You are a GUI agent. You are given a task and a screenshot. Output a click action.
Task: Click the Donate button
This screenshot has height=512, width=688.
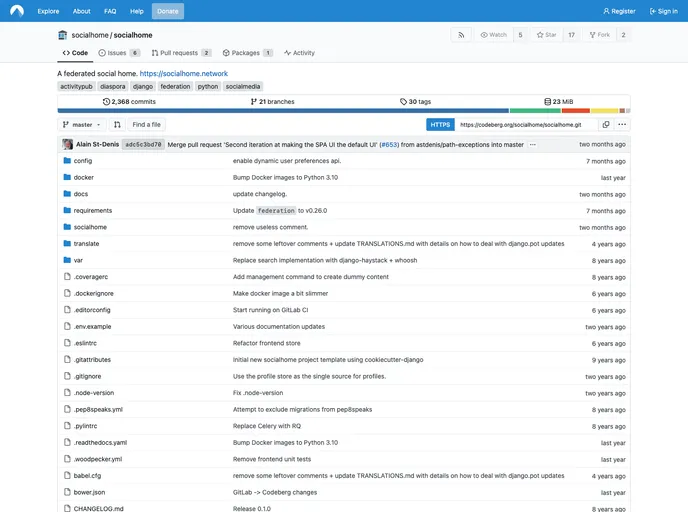click(x=168, y=11)
